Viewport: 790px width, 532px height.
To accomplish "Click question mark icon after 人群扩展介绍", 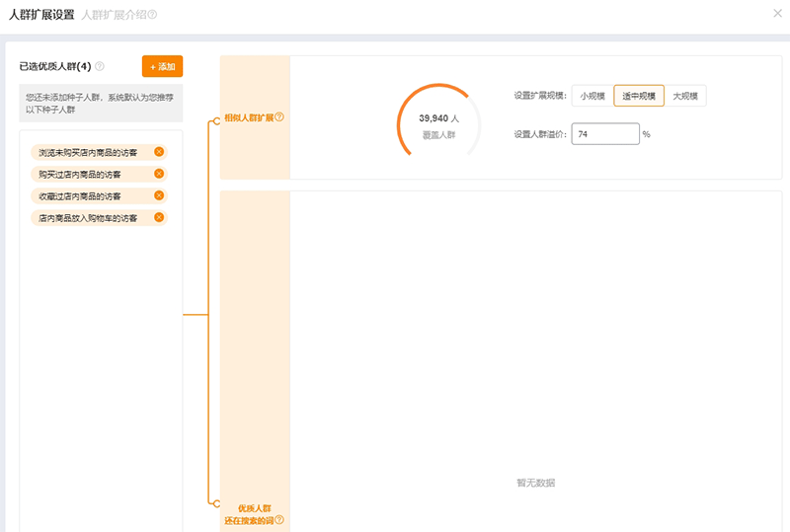I will [x=152, y=15].
